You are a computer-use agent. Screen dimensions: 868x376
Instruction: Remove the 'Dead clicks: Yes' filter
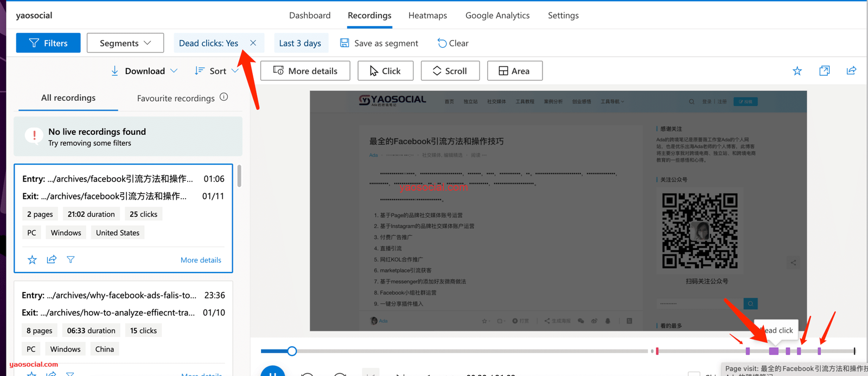(x=253, y=43)
